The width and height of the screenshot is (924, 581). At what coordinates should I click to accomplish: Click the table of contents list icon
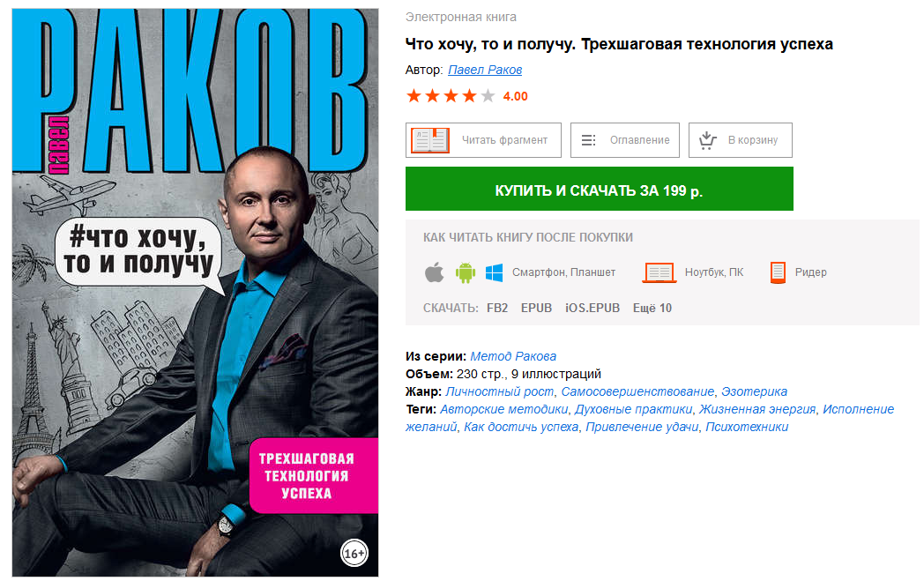[588, 140]
